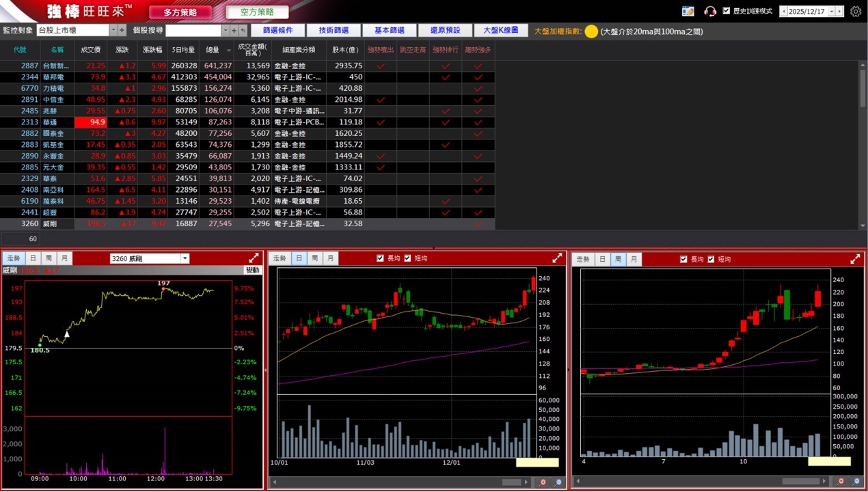Toggle 短均 checkbox in weekly chart
Viewport: 868px width, 492px height.
(x=711, y=259)
